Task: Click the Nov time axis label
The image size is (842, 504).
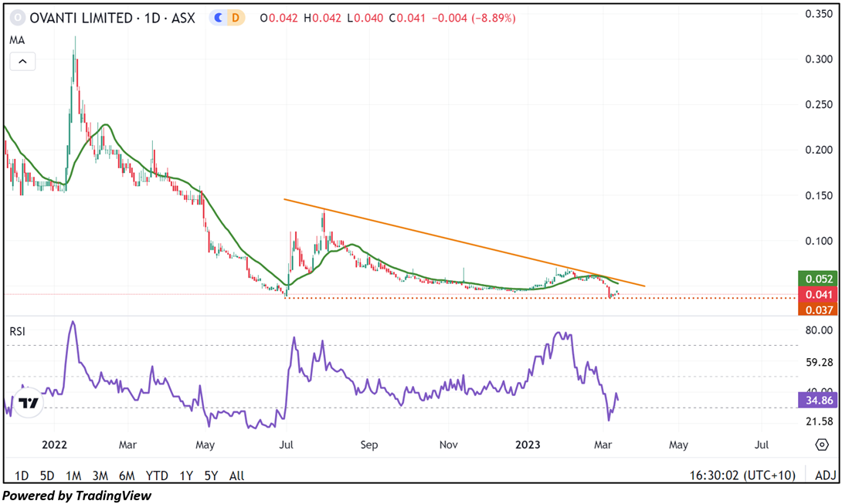Action: click(448, 445)
